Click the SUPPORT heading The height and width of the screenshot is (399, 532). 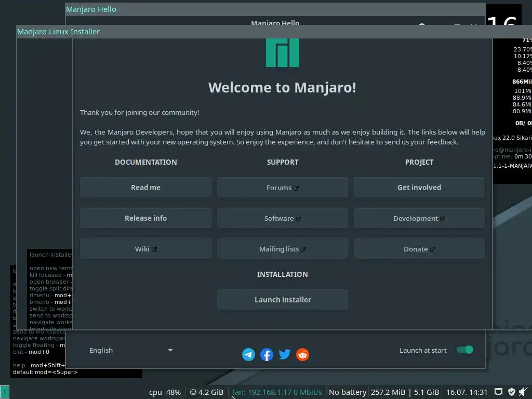(x=283, y=162)
